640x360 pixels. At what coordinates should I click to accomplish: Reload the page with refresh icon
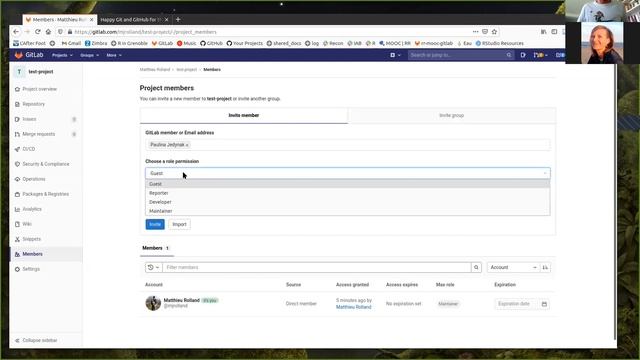tap(38, 31)
